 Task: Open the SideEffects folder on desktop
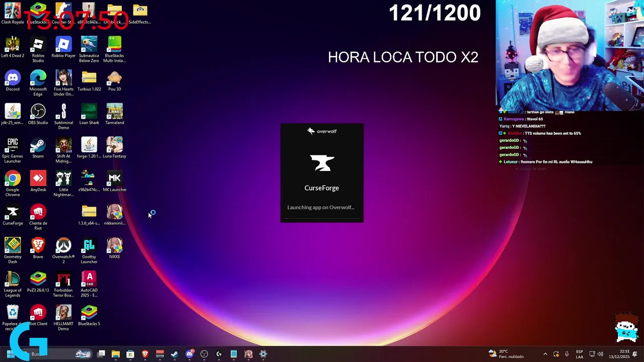(x=140, y=14)
